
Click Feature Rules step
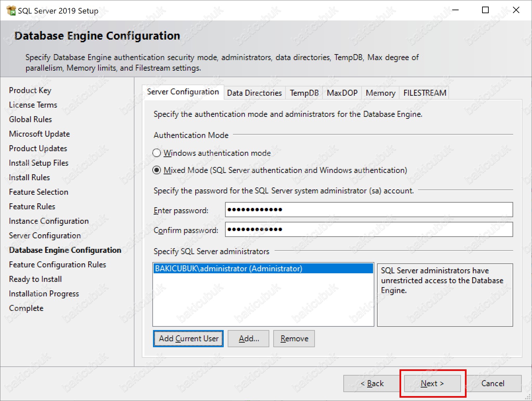click(x=32, y=207)
